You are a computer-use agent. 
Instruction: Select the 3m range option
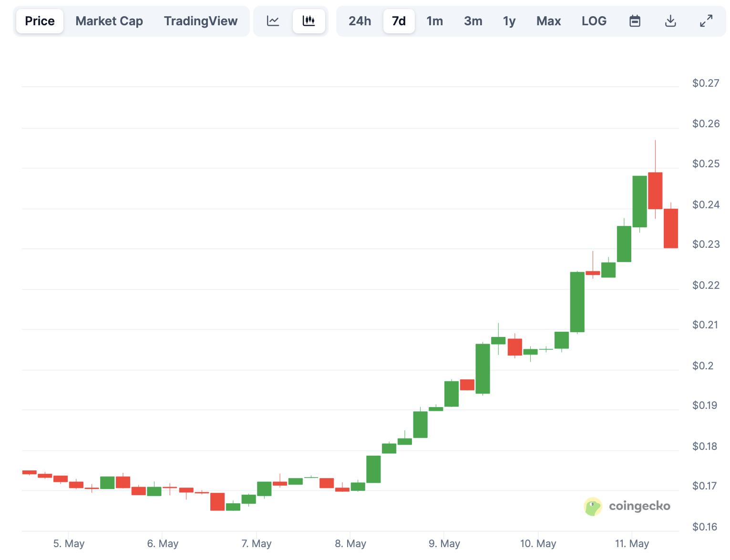coord(473,21)
